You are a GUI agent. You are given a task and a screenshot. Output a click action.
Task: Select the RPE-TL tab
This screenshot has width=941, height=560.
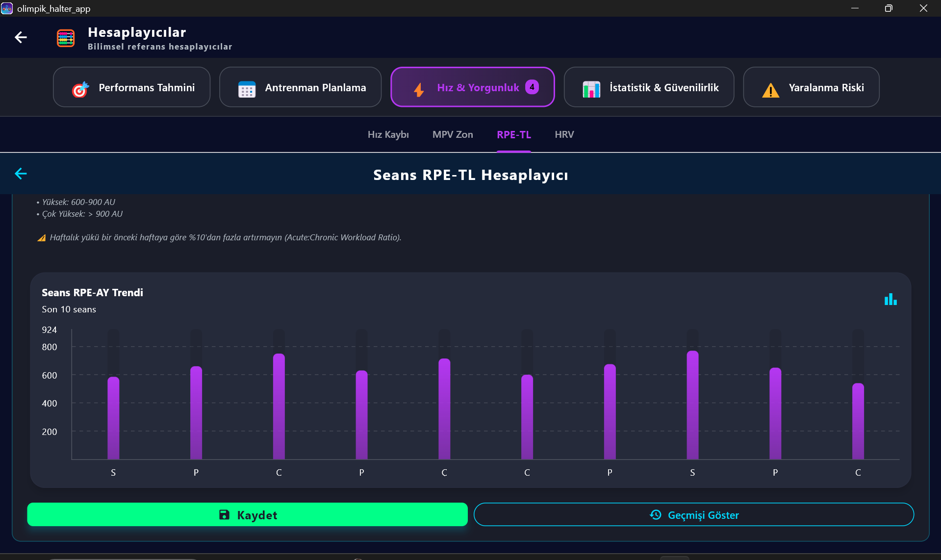[513, 134]
